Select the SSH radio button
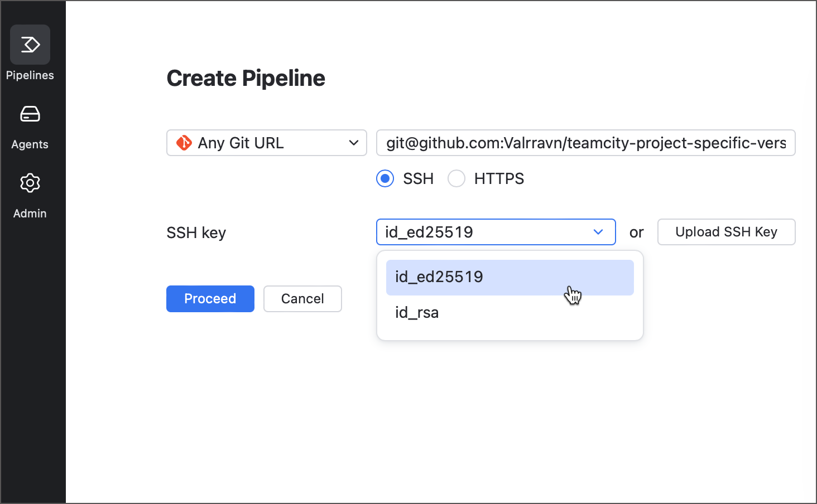 (385, 178)
